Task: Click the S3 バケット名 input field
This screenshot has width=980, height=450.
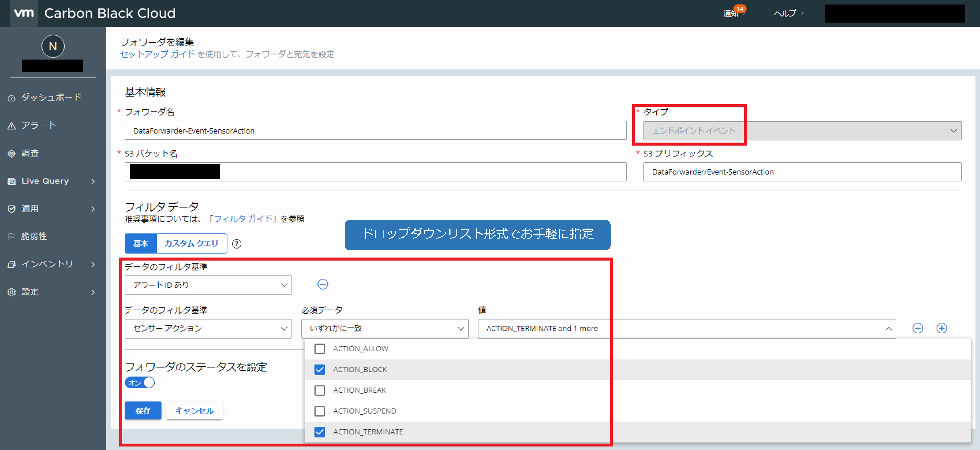Action: coord(376,172)
